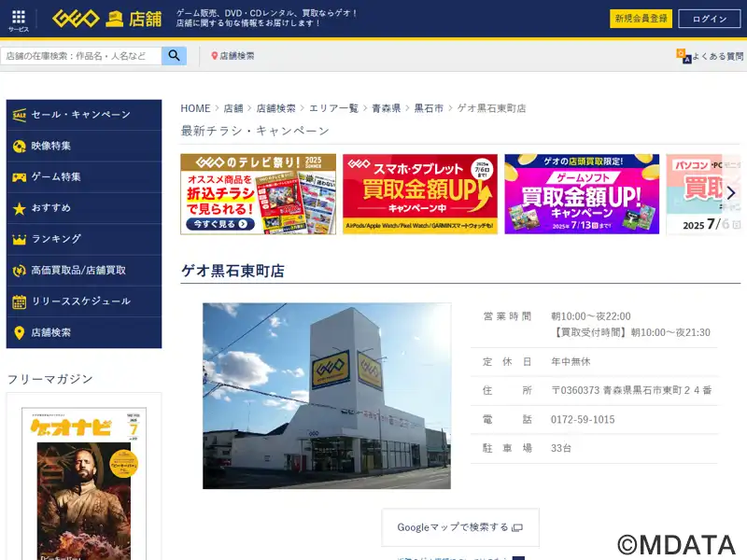Click the よくある質問 Q&A icon
The height and width of the screenshot is (560, 747).
[x=684, y=56]
